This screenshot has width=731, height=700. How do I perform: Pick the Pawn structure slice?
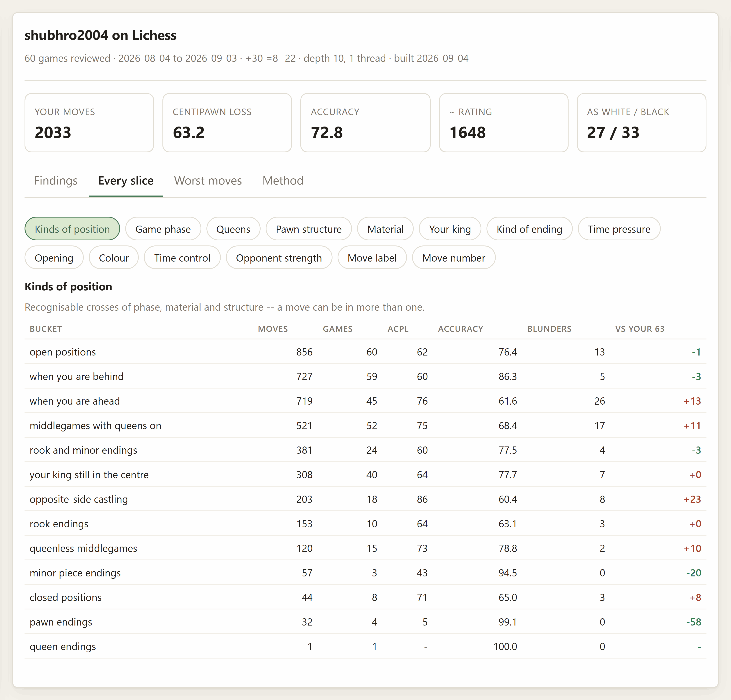pos(308,229)
